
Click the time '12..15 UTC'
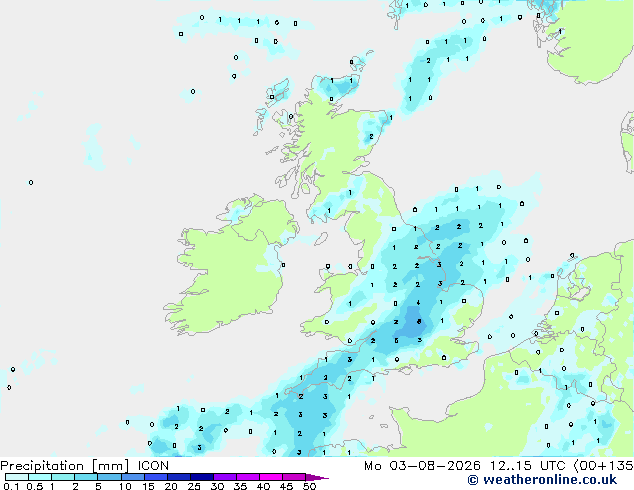tap(527, 466)
